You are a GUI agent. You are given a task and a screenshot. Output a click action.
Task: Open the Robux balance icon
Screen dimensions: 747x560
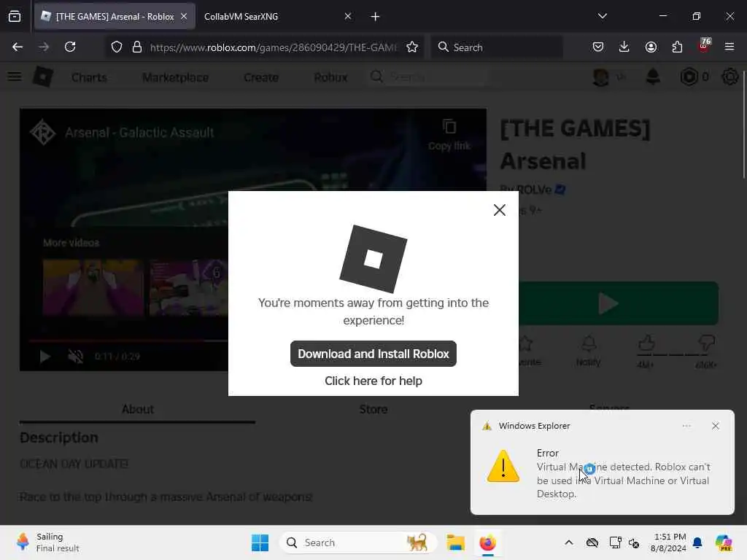tap(689, 77)
